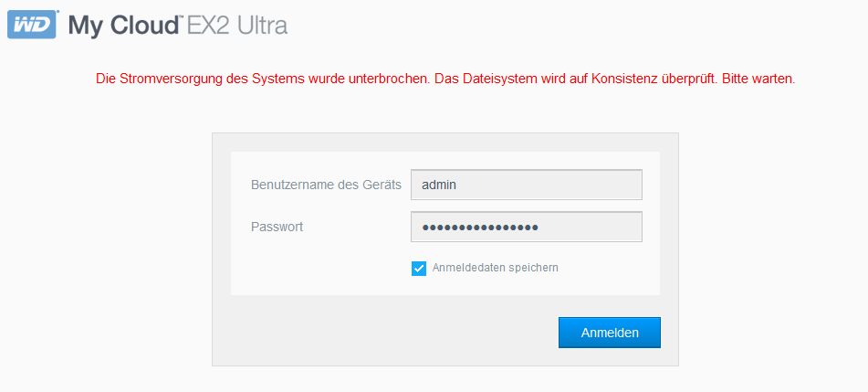Focus the Passwort input field
Screen dimensions: 868x392
tap(527, 227)
